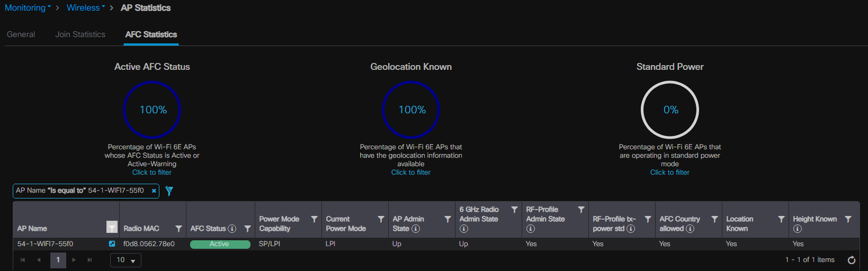Click to filter under Standard Power
868x271 pixels.
(670, 173)
